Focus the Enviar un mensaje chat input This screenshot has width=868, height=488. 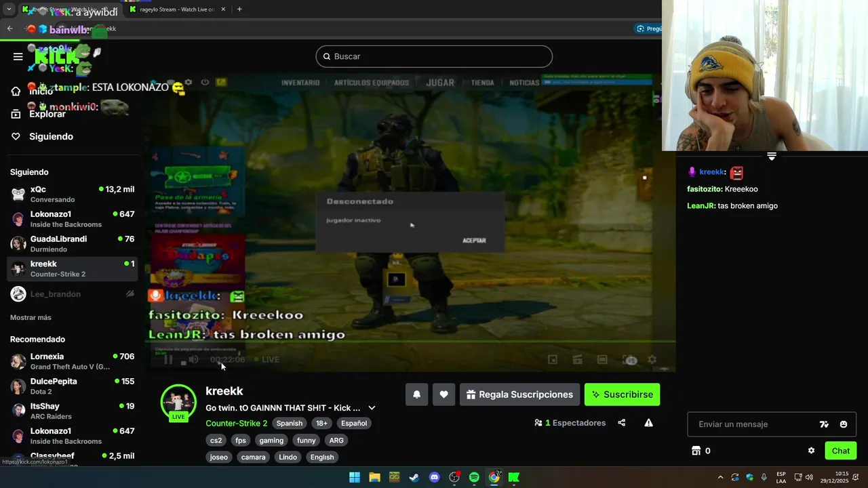[753, 424]
